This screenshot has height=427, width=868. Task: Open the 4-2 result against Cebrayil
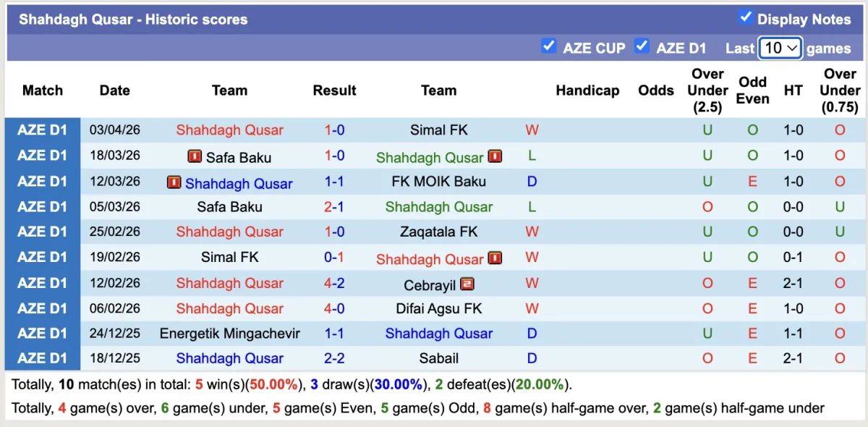click(334, 283)
